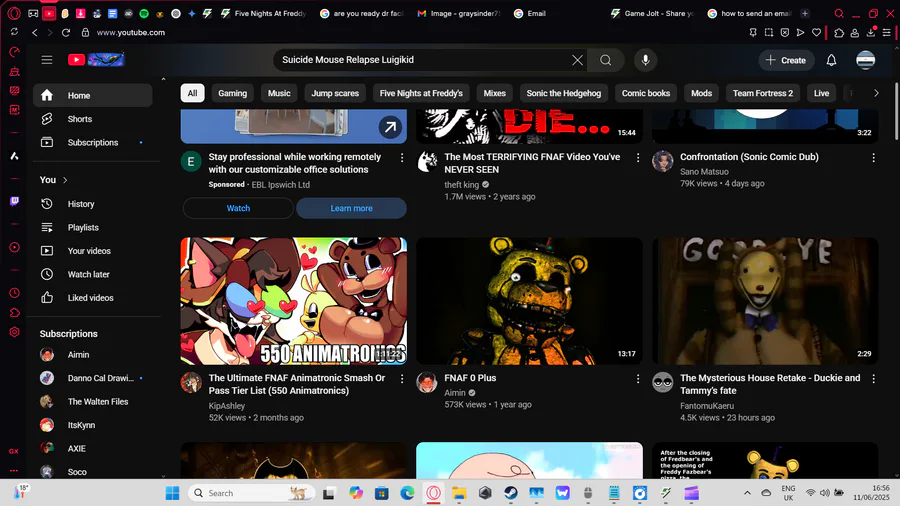The height and width of the screenshot is (506, 900).
Task: Open the Mysterious House Retake thumbnail
Action: pos(765,301)
